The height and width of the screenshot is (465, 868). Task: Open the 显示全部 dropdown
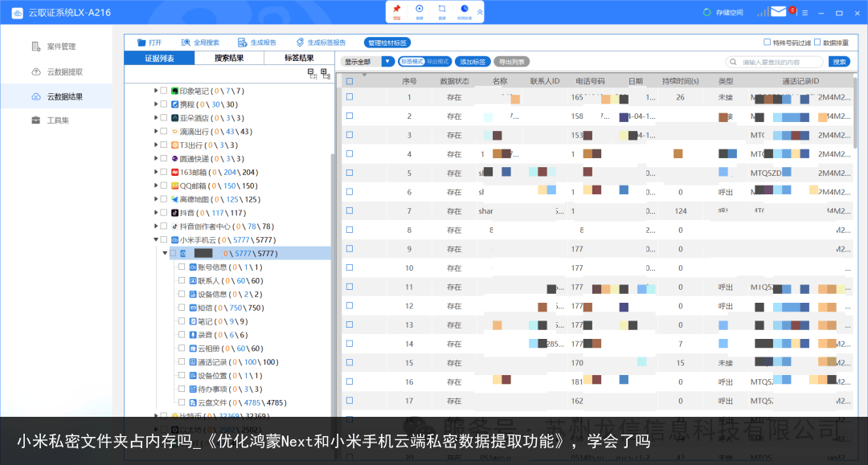click(x=367, y=62)
